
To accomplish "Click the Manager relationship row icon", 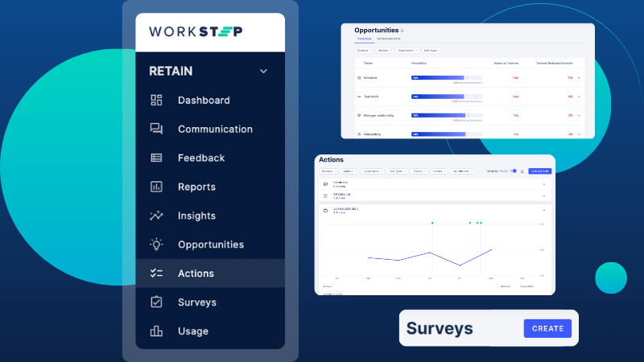I will (359, 115).
